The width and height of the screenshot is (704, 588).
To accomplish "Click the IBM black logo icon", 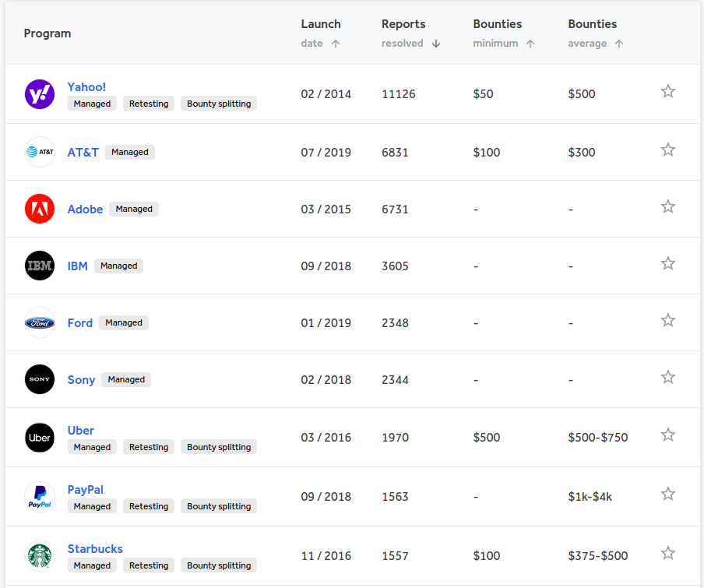I will [40, 266].
